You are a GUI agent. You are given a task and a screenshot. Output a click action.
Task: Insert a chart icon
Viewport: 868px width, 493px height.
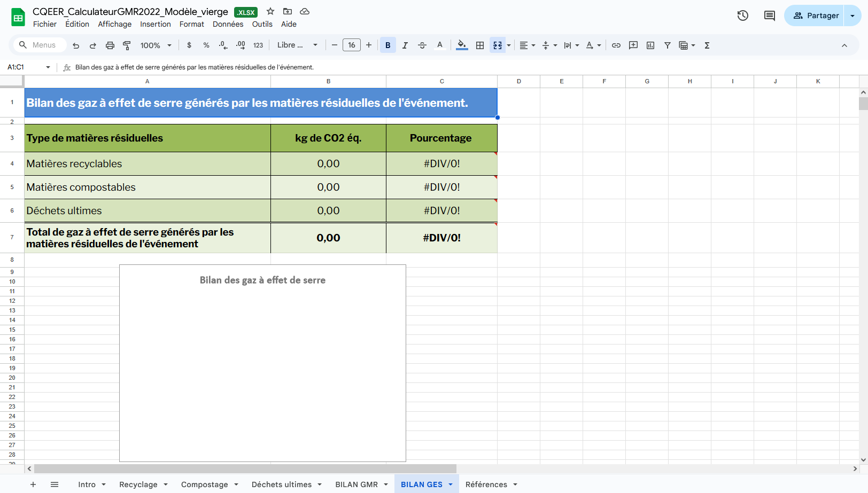point(650,45)
